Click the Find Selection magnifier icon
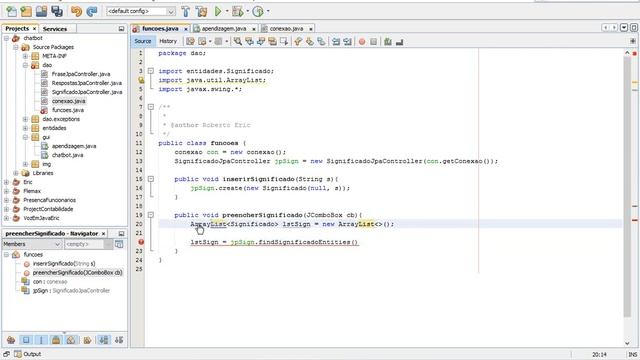The image size is (640, 360). 238,41
